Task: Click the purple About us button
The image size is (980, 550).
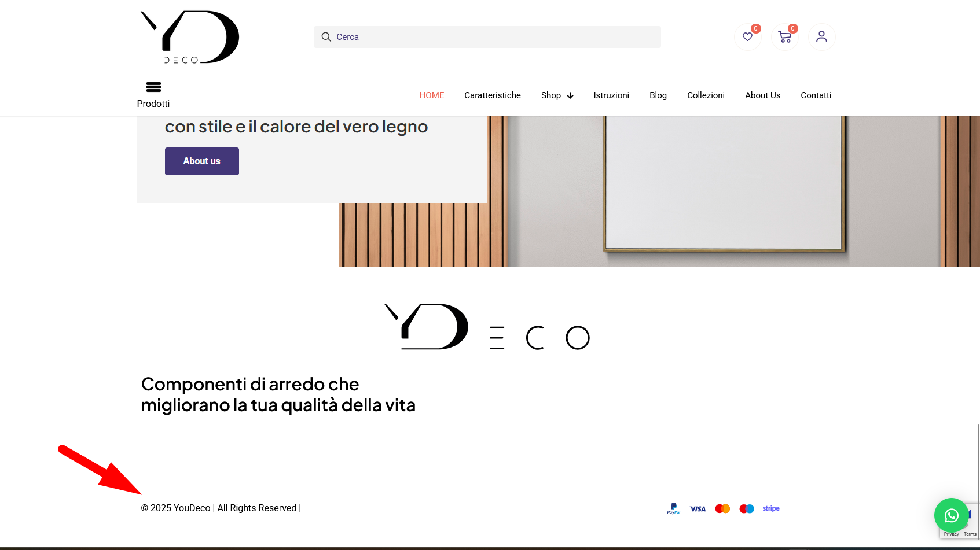Action: click(202, 161)
